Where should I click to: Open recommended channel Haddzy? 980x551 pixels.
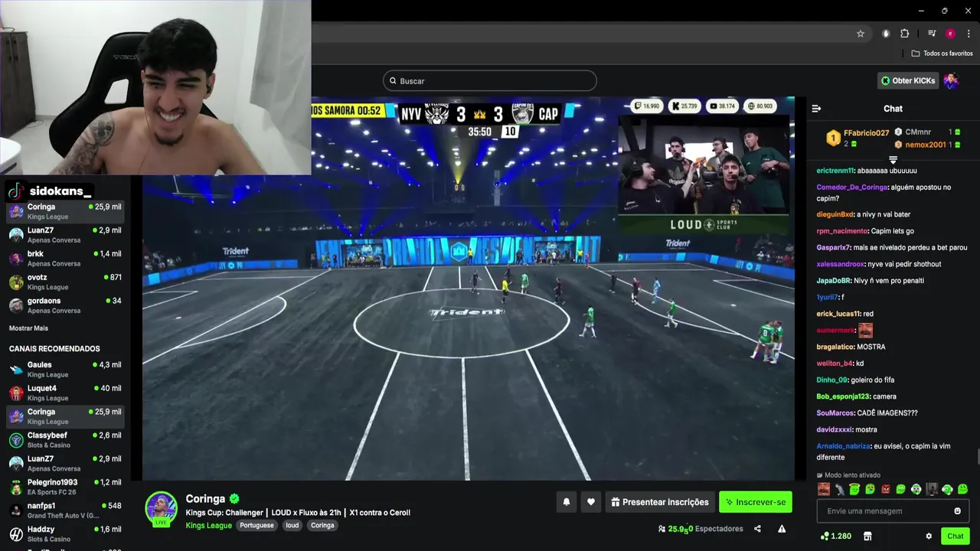[65, 534]
